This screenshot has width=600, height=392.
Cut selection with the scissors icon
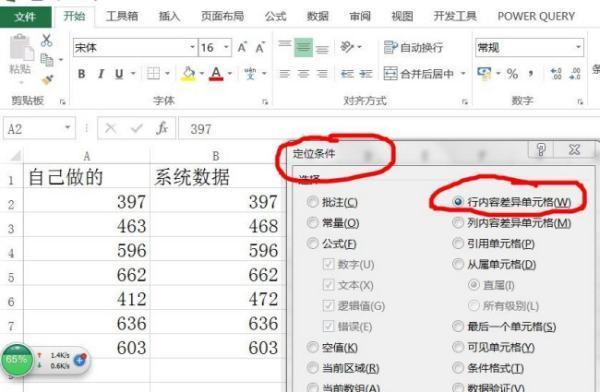click(46, 40)
